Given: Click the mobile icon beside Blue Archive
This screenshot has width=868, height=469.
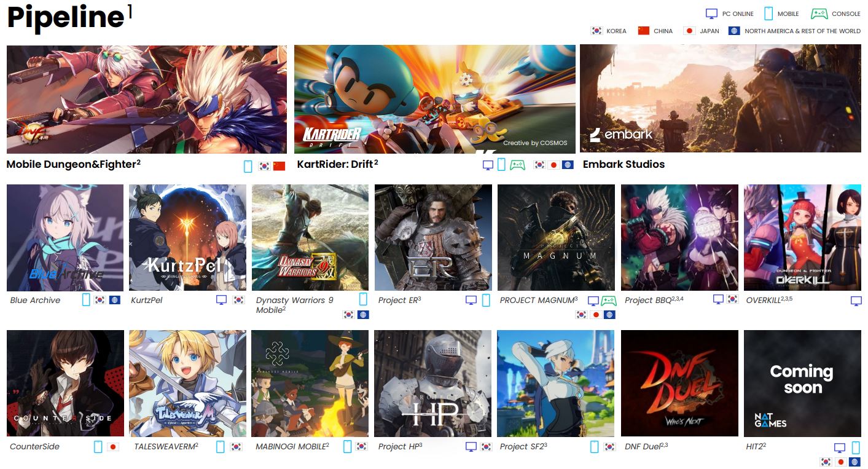Looking at the screenshot, I should coord(87,300).
